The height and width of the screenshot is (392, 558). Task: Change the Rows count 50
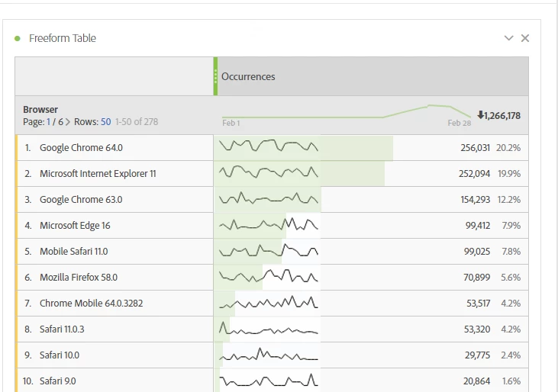105,122
